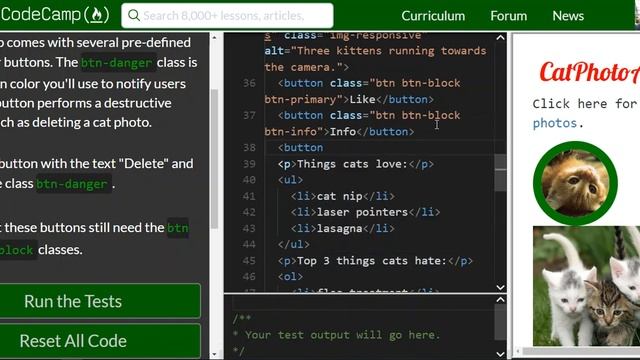This screenshot has width=640, height=360.
Task: Click 'Top 3 things cats hate:' line
Action: [372, 261]
